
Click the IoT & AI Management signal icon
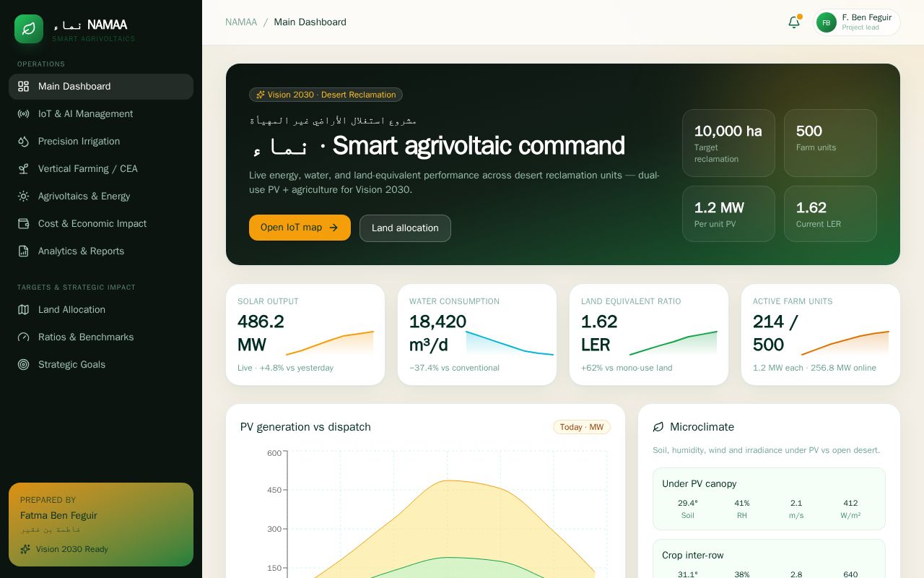click(23, 113)
